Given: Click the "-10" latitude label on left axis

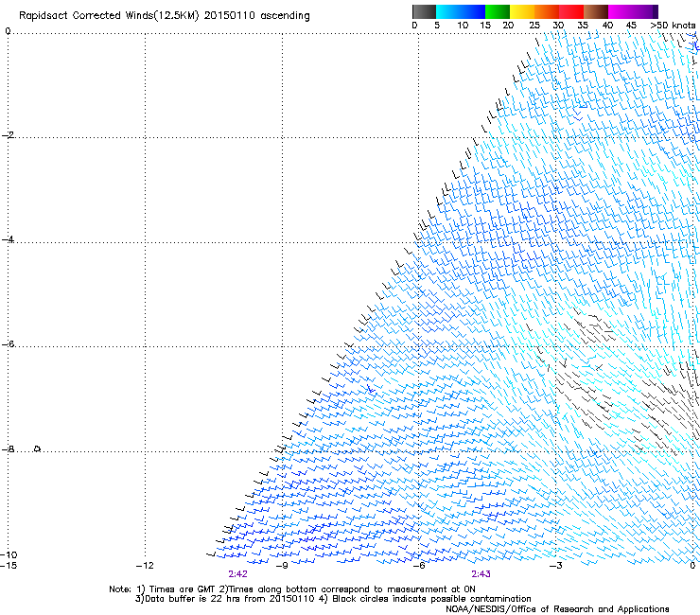Looking at the screenshot, I should [9, 554].
